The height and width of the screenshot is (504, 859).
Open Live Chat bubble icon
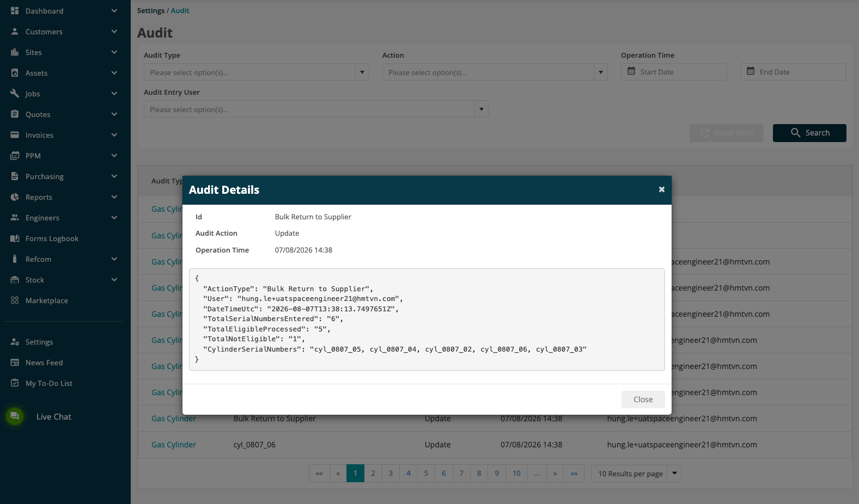click(15, 416)
